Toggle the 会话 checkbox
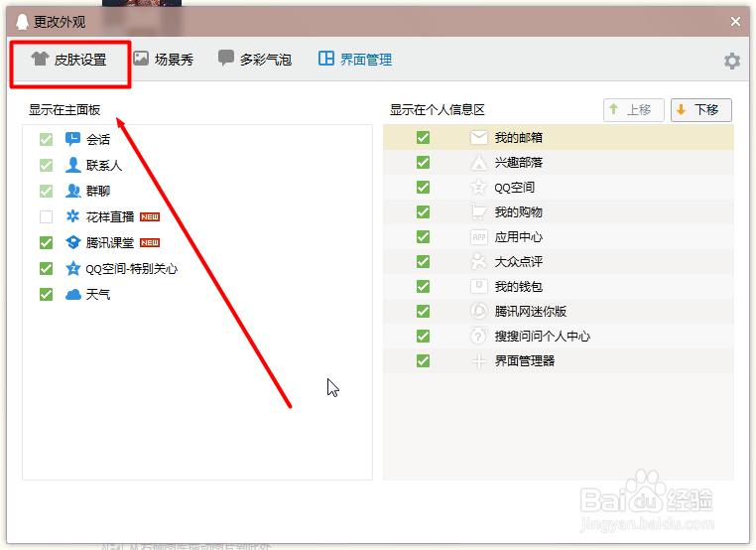 47,139
